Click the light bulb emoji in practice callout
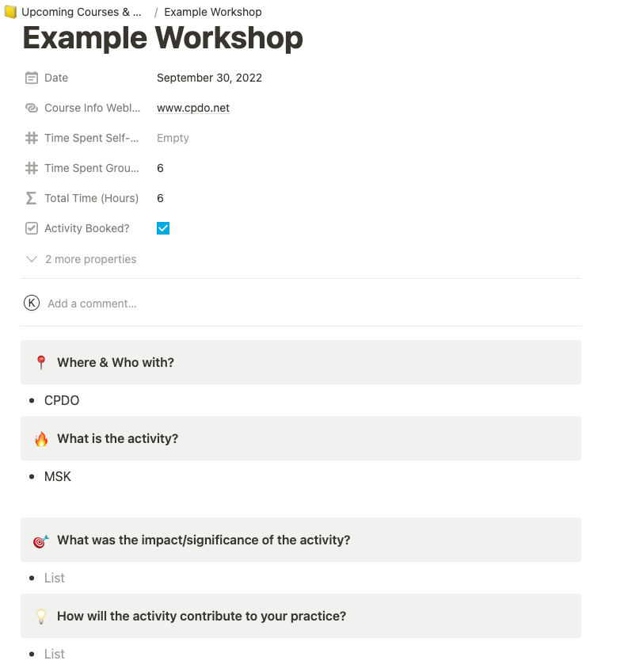Image resolution: width=632 pixels, height=672 pixels. pyautogui.click(x=41, y=617)
